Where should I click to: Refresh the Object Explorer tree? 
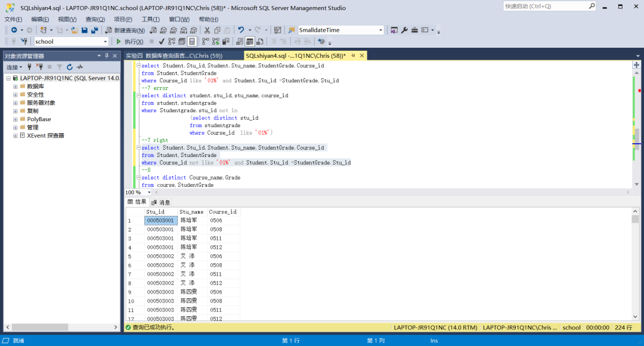tap(70, 67)
